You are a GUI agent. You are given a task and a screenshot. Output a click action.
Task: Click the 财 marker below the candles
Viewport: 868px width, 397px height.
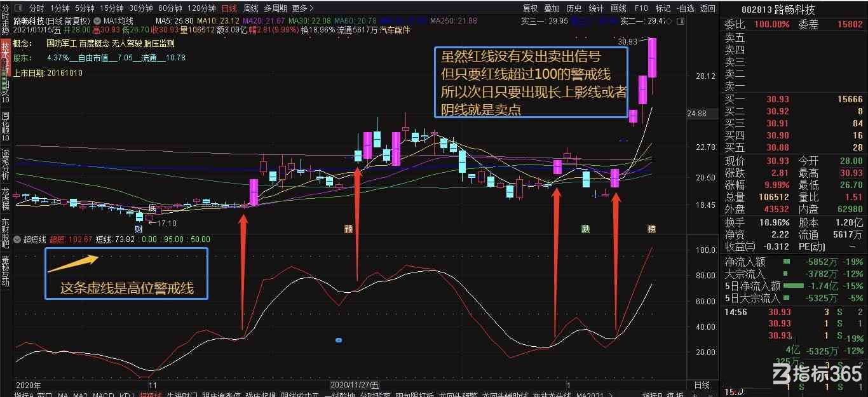tap(138, 228)
